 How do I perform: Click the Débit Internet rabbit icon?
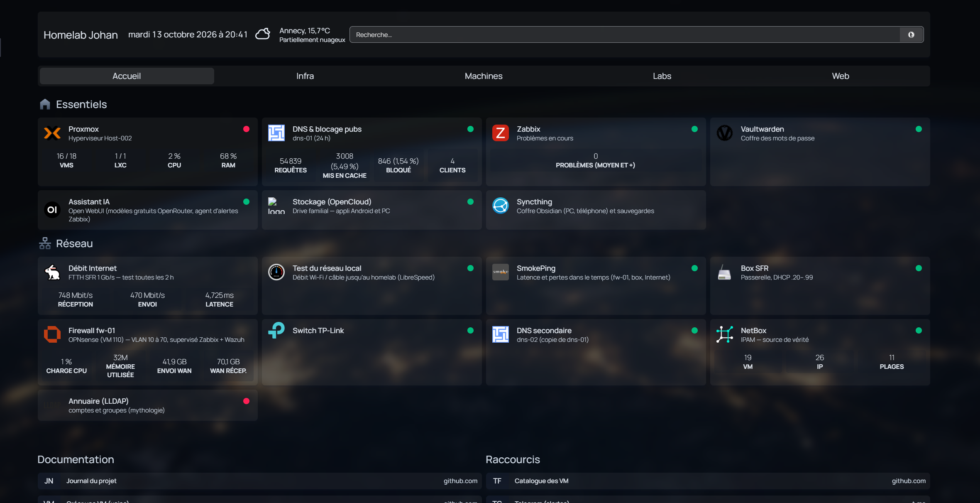[x=52, y=272]
